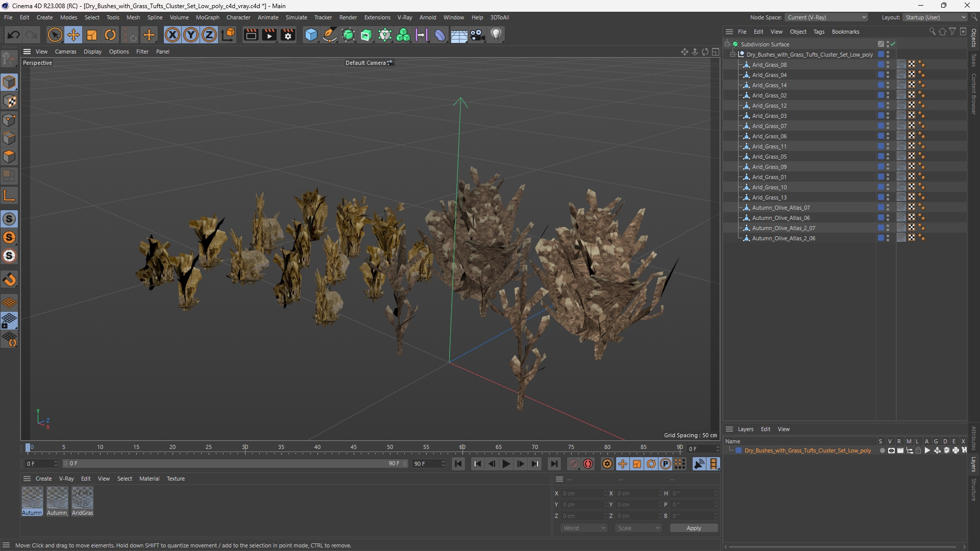The image size is (980, 551).
Task: Select Arid_Grass_14 object in tree
Action: click(x=769, y=85)
